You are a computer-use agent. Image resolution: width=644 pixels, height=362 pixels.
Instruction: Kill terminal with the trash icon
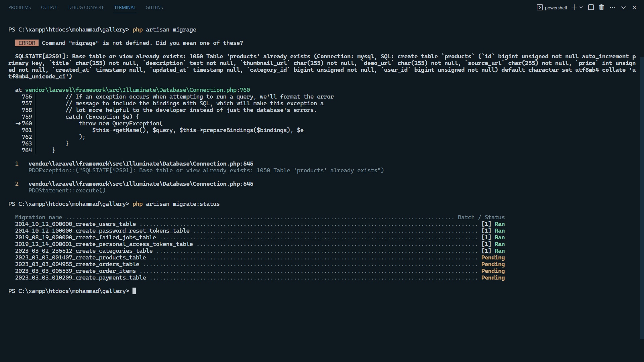[601, 7]
